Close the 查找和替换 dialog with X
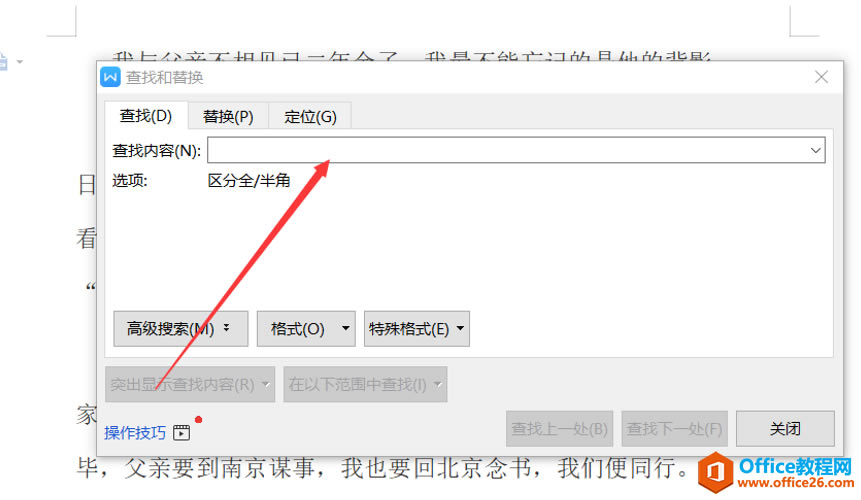Screen dimensions: 861x500 point(821,77)
